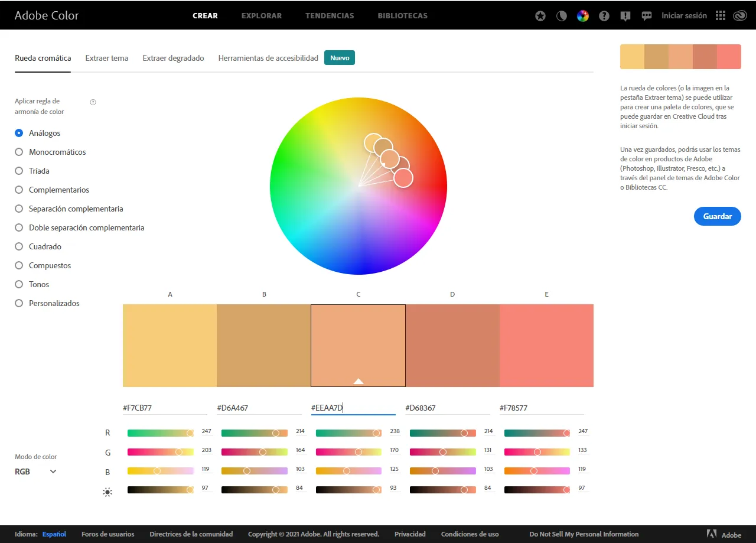Click the center base-color handle on wheel

click(390, 158)
